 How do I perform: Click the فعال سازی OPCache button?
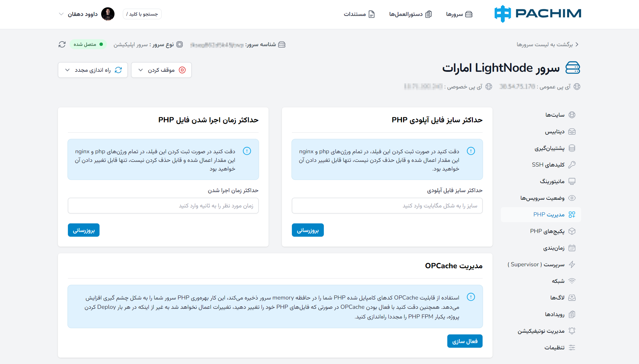(x=465, y=341)
